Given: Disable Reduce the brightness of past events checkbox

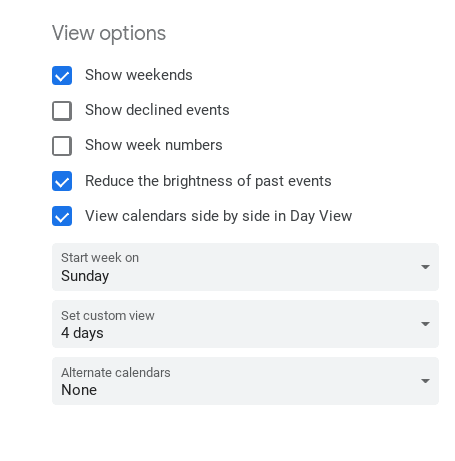Looking at the screenshot, I should (62, 181).
